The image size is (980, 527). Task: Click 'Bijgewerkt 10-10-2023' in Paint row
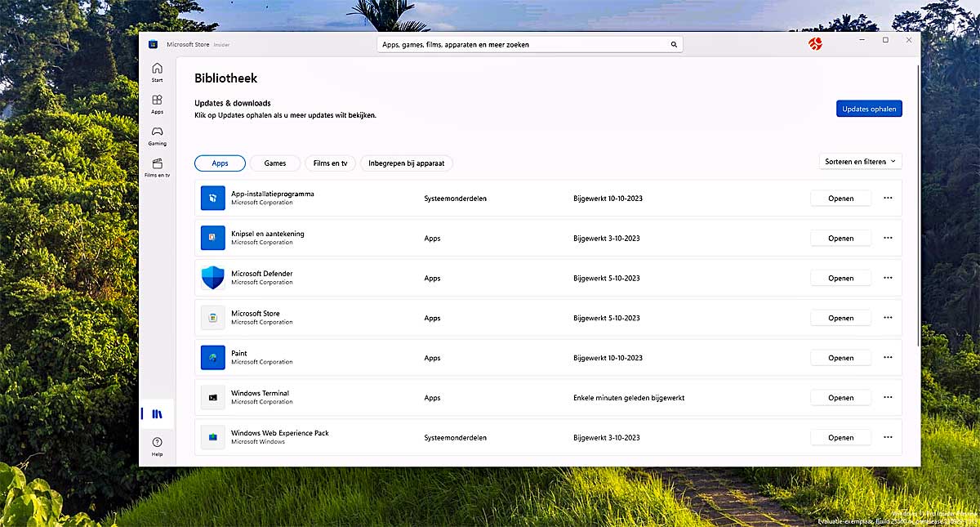point(608,358)
